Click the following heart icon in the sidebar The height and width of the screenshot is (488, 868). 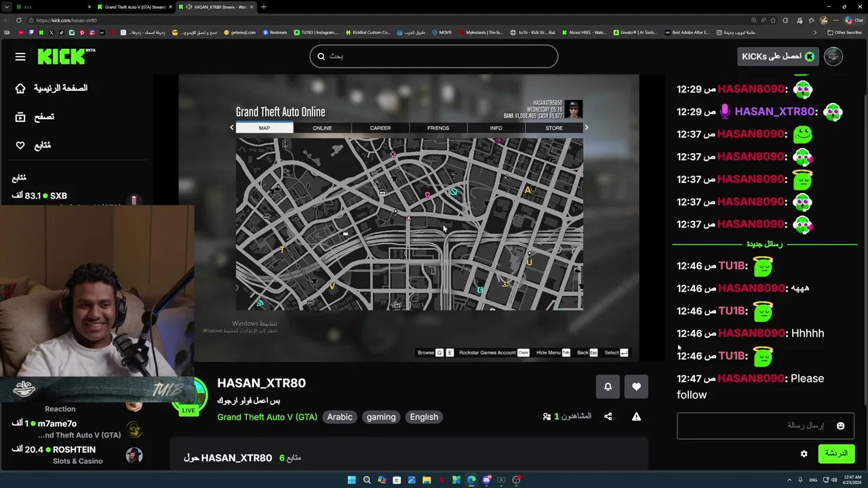(x=20, y=145)
